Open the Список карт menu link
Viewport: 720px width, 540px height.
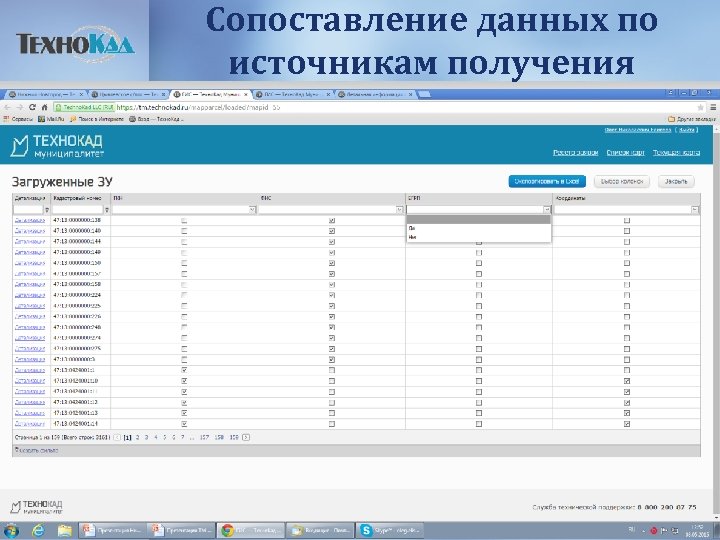[625, 152]
